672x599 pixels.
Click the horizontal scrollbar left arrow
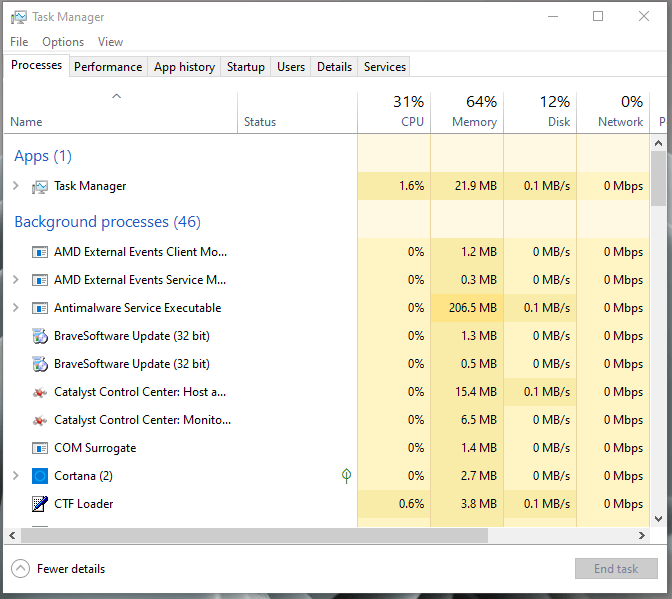12,536
